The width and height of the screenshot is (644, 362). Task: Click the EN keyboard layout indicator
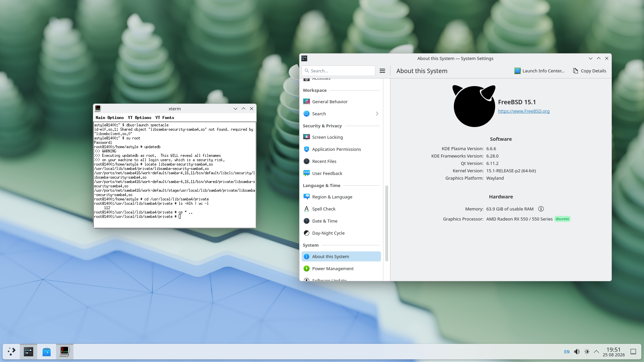click(x=567, y=352)
